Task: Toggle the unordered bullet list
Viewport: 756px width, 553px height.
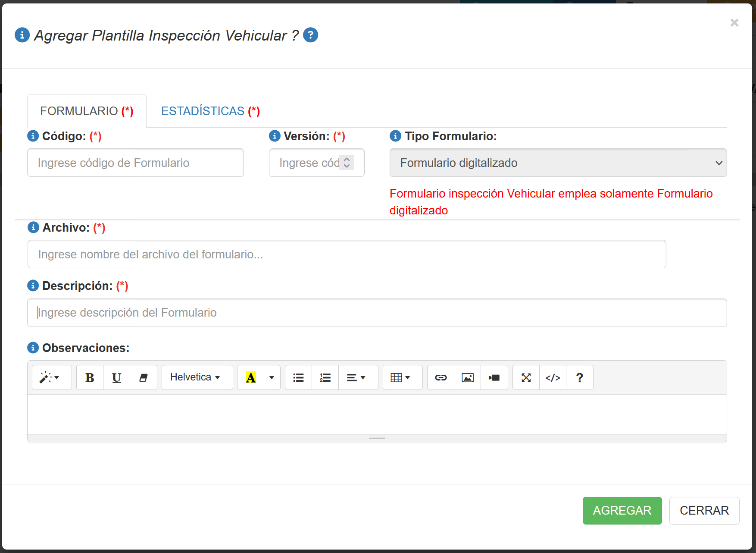Action: pos(298,378)
